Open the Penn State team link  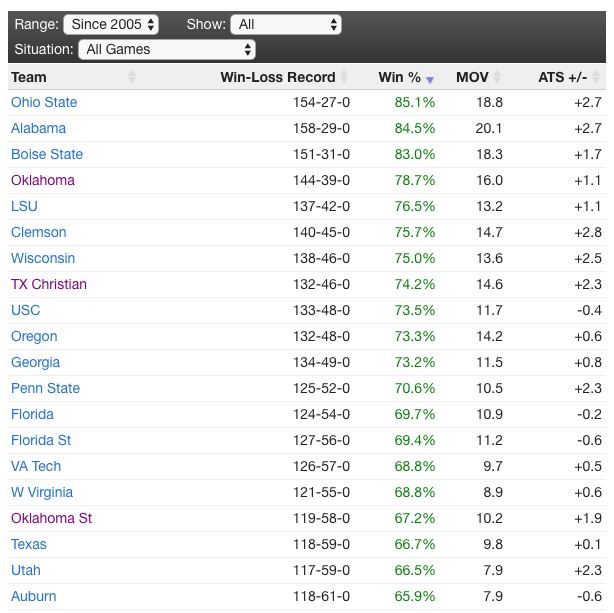pos(45,388)
